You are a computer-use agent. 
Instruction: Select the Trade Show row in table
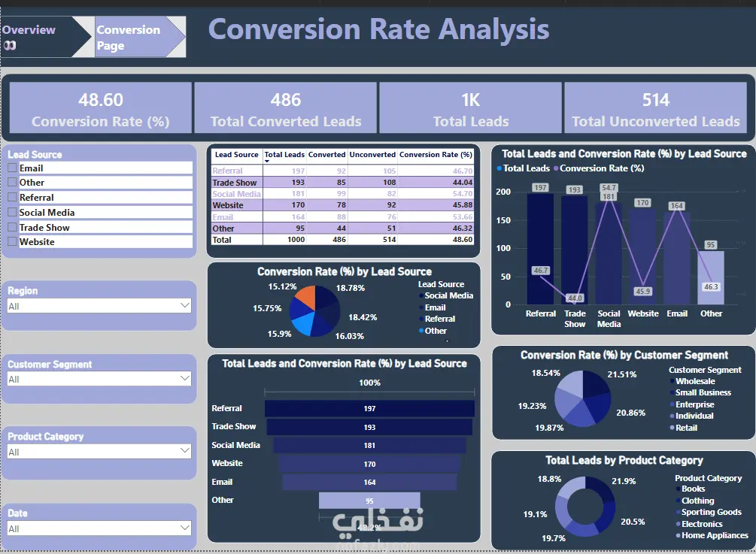coord(343,183)
